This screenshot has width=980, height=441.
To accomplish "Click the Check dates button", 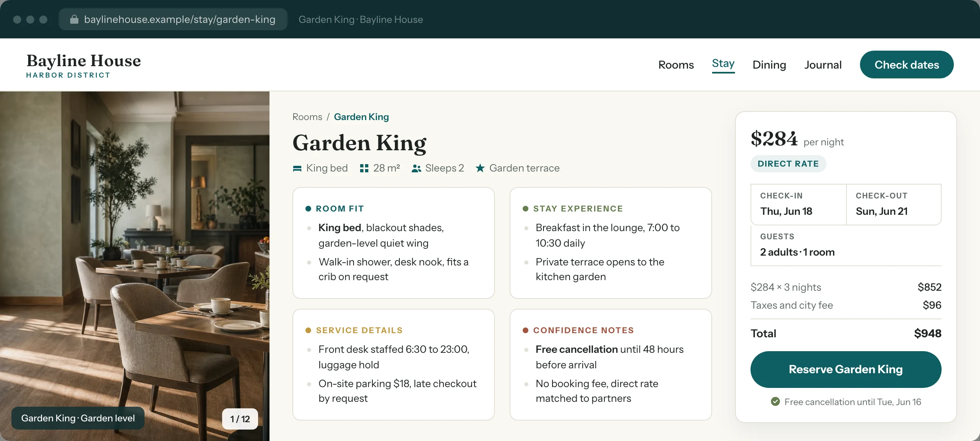I will point(906,65).
